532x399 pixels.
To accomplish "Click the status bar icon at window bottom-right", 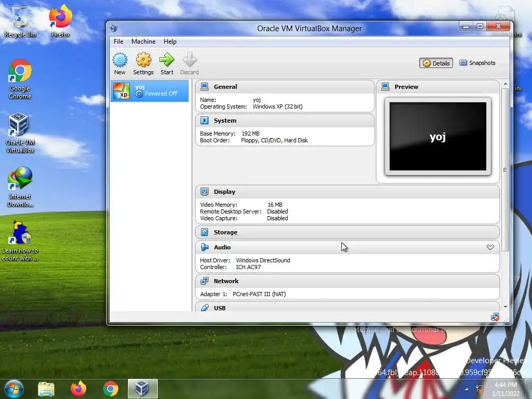I will (495, 317).
